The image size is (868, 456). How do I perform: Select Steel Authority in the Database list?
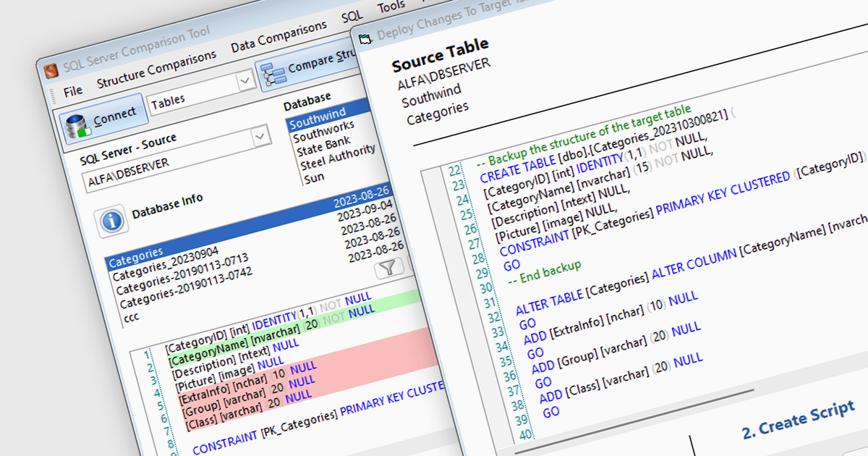[338, 158]
